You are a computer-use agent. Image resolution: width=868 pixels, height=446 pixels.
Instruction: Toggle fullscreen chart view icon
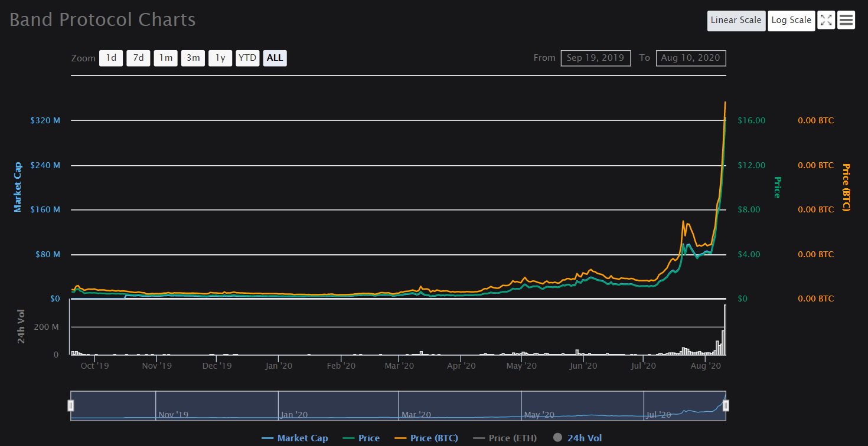click(826, 20)
